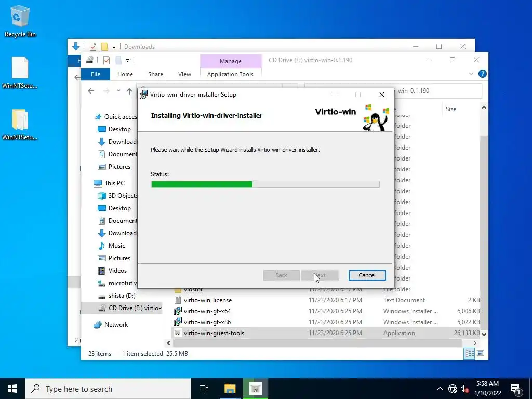Select Pictures under This PC

(x=114, y=258)
